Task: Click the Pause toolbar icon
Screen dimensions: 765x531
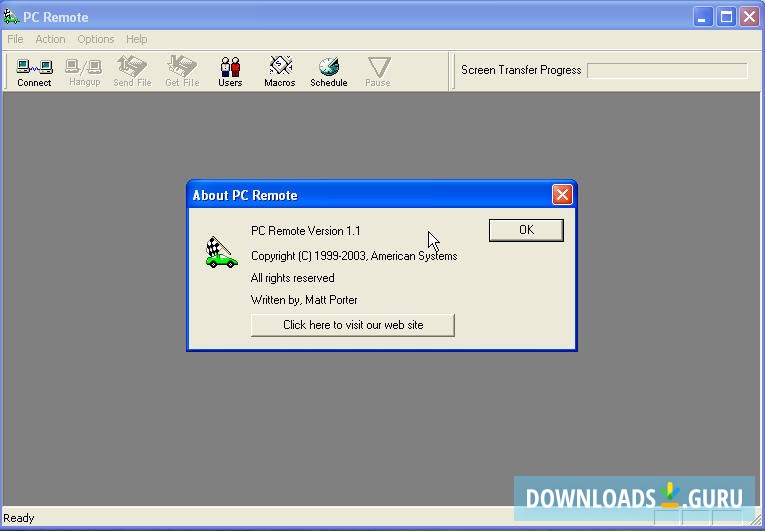Action: pos(378,72)
